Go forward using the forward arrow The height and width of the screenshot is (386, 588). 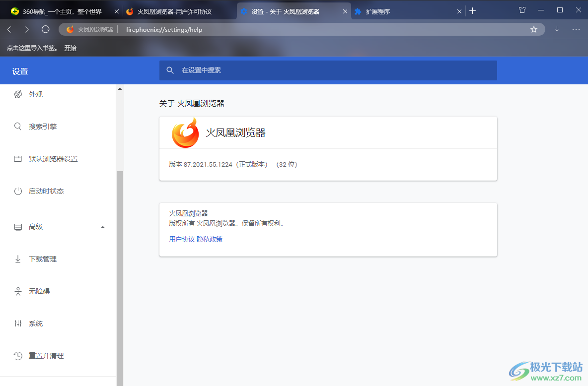[x=27, y=29]
